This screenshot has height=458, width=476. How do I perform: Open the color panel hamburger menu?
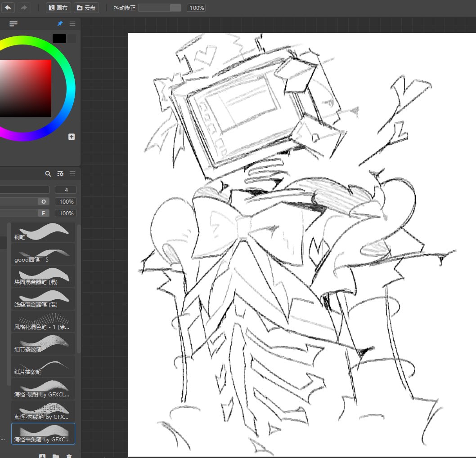click(x=72, y=24)
